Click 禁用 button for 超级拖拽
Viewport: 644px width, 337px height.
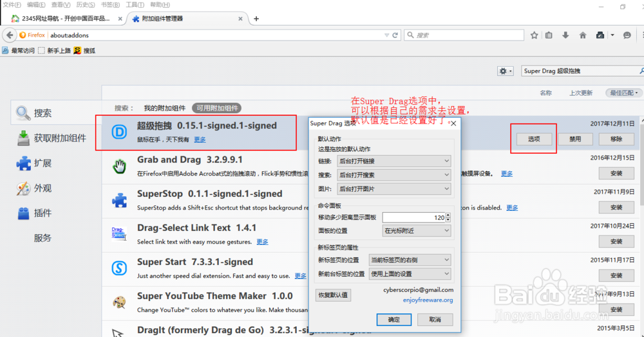pos(575,139)
